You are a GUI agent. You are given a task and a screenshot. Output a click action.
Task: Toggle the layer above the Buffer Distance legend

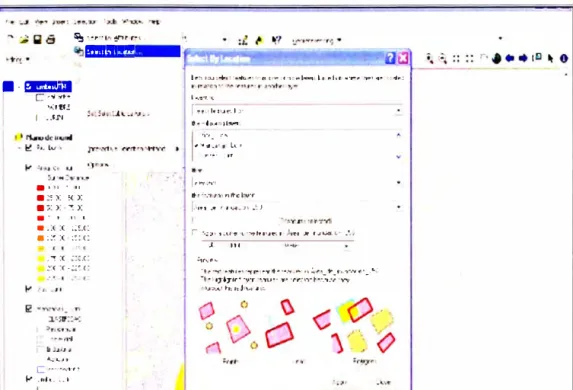point(29,168)
